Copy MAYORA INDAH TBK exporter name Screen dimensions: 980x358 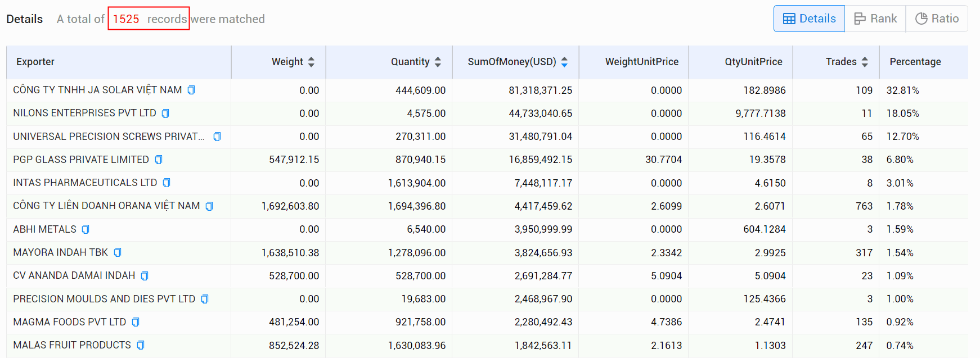pos(118,252)
